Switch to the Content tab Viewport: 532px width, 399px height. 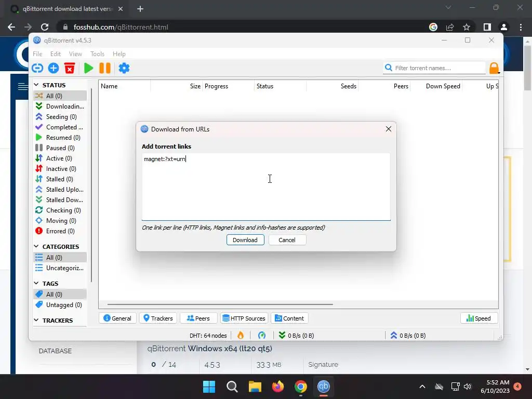click(289, 318)
